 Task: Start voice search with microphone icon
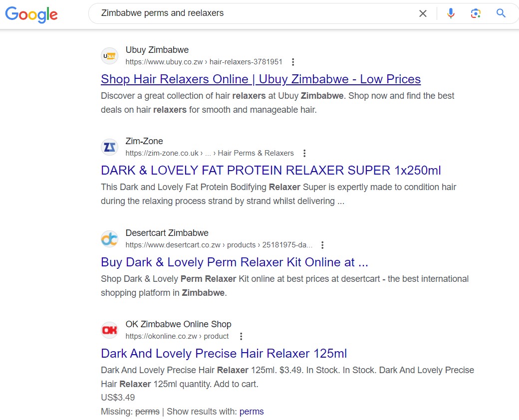(451, 13)
